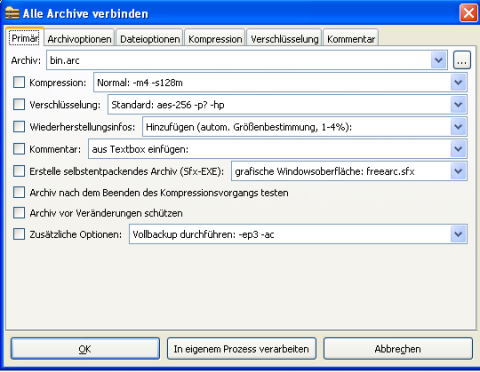The width and height of the screenshot is (480, 372).
Task: Expand the Wiederherstellungsinfos dropdown arrow
Action: 459,127
